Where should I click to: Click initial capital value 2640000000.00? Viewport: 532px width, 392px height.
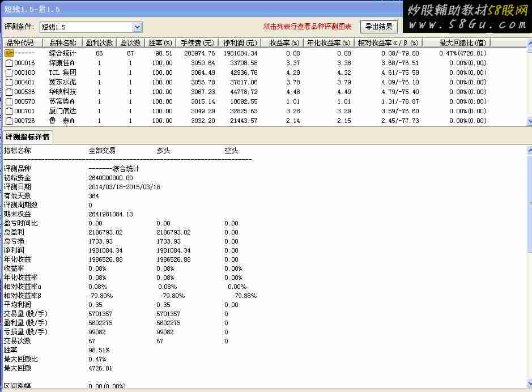point(110,178)
